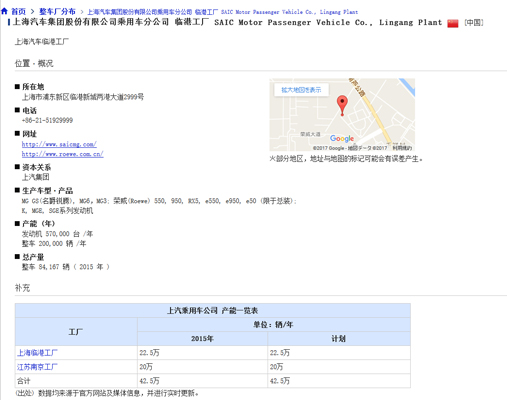Click the 合计 row label
This screenshot has height=400, width=507.
[24, 381]
